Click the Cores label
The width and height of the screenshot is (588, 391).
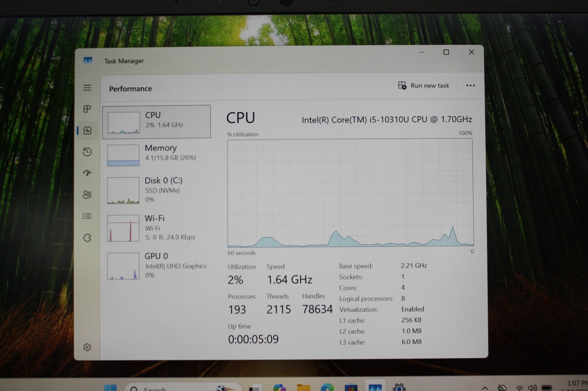click(x=348, y=288)
